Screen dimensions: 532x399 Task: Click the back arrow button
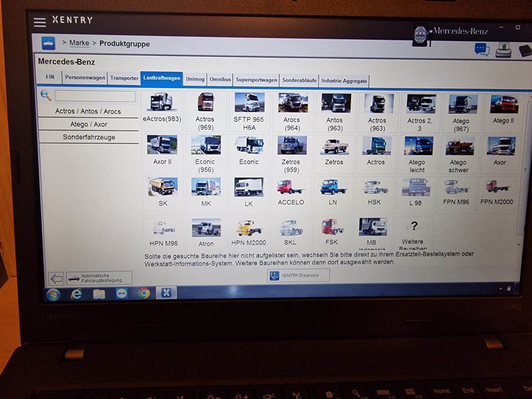[56, 278]
